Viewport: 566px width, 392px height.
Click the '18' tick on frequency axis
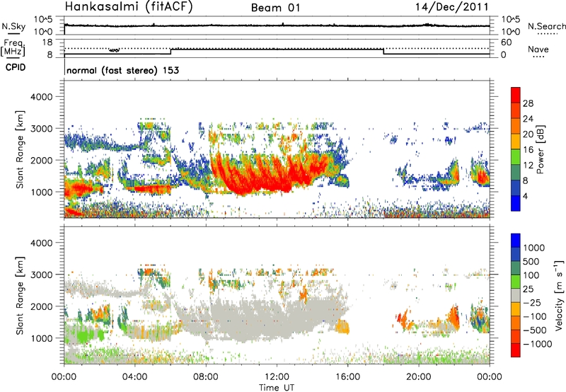(x=48, y=42)
